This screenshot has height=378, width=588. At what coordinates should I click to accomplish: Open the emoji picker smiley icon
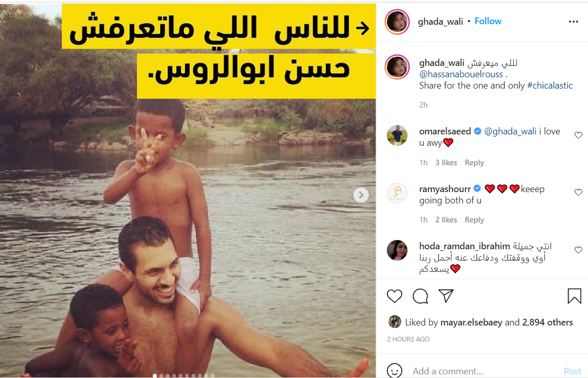pos(394,371)
